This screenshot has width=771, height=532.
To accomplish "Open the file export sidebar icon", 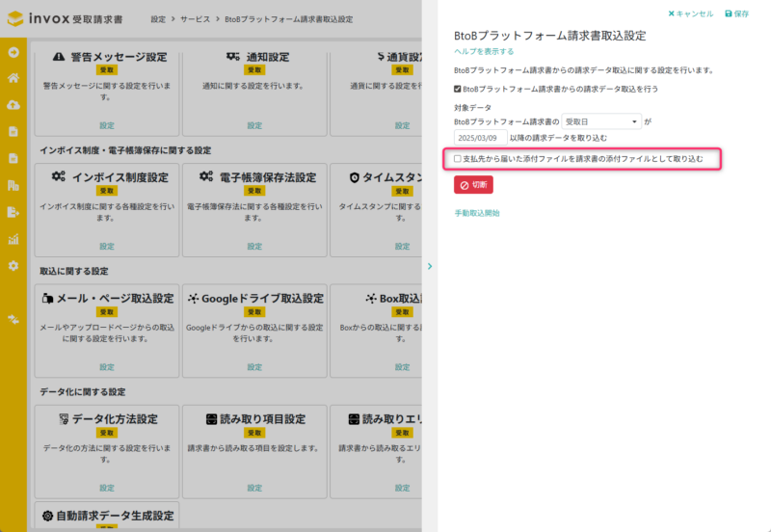I will point(13,212).
